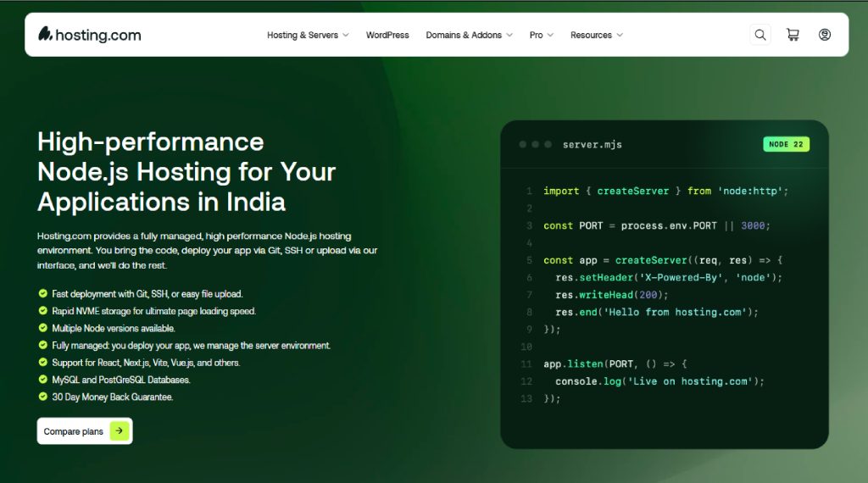Screen dimensions: 868x483
Task: Expand the Resources dropdown menu
Action: [597, 35]
